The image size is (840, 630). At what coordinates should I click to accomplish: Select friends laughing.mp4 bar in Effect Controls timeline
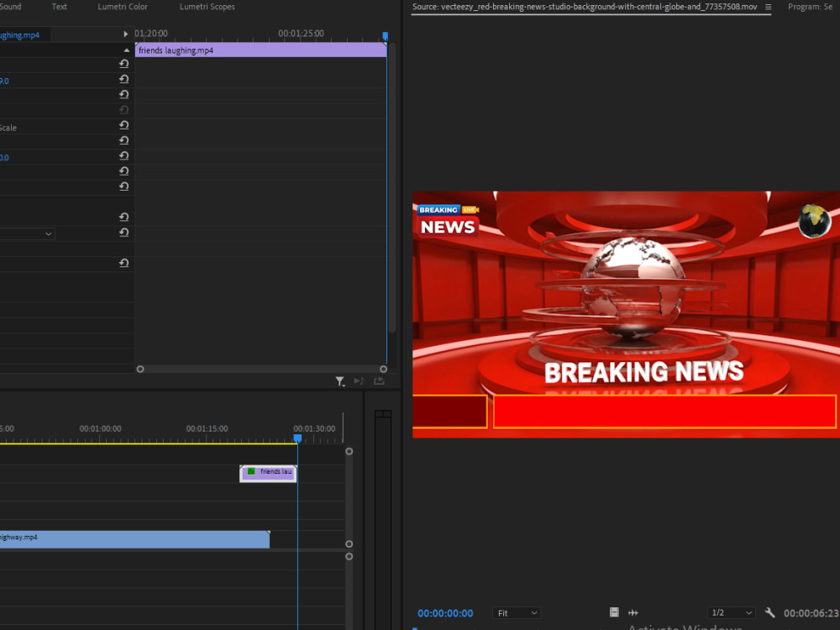[x=260, y=50]
